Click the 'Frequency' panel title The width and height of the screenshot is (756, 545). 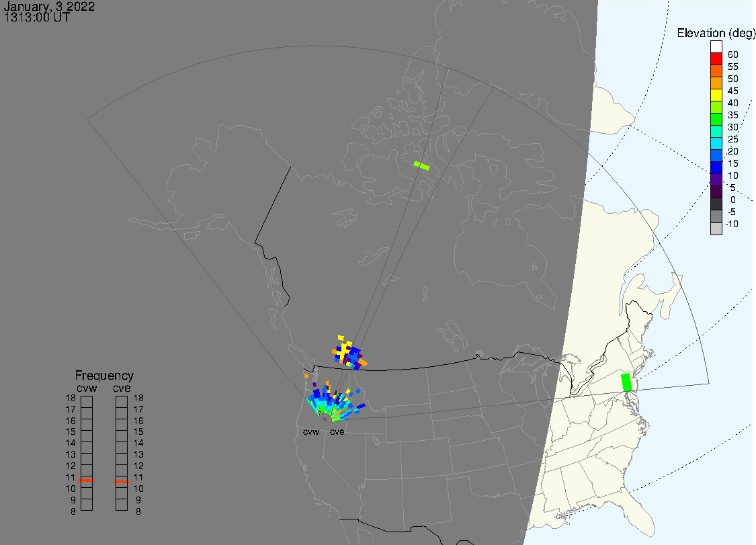[104, 375]
